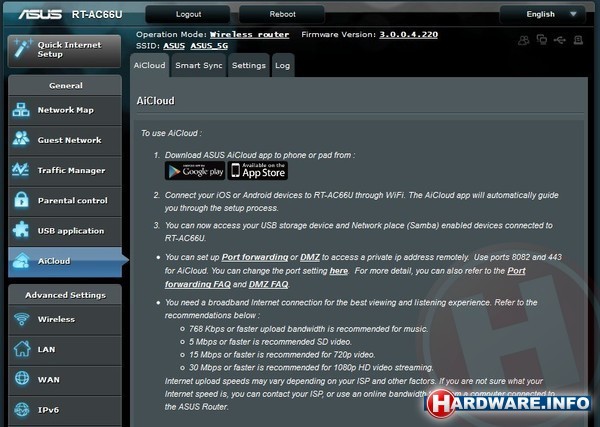The width and height of the screenshot is (600, 427).
Task: Click the Wireless signal icon
Action: click(21, 318)
